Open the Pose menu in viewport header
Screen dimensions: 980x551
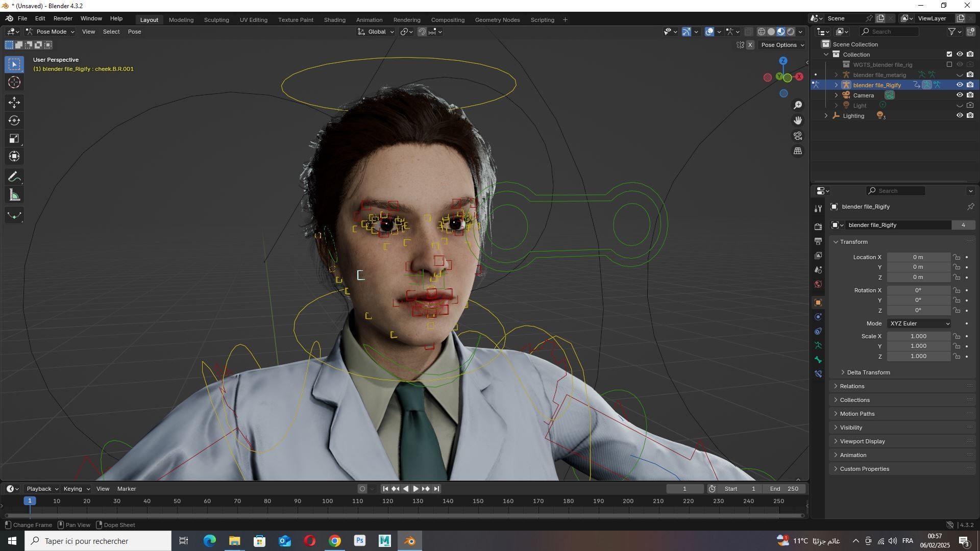[134, 32]
